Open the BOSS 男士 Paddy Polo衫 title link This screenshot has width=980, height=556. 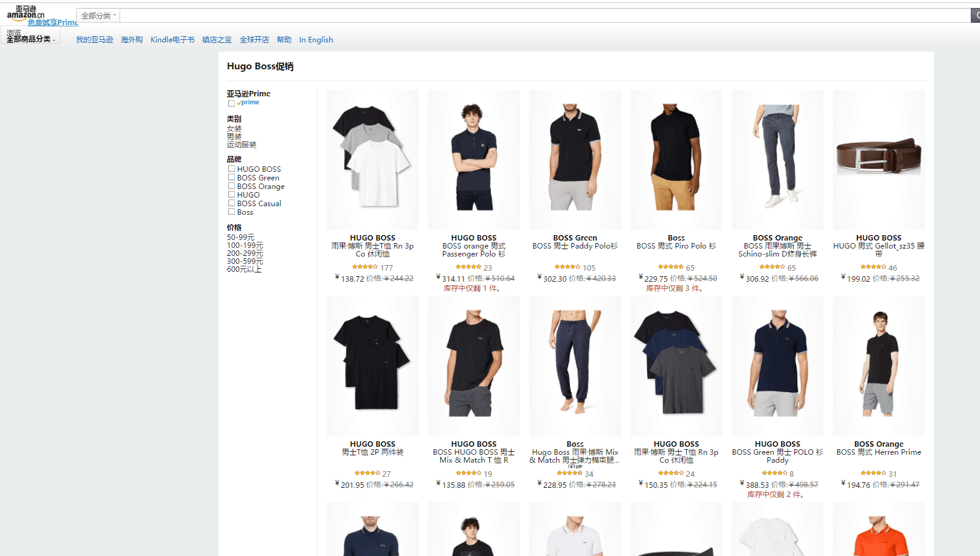tap(575, 246)
